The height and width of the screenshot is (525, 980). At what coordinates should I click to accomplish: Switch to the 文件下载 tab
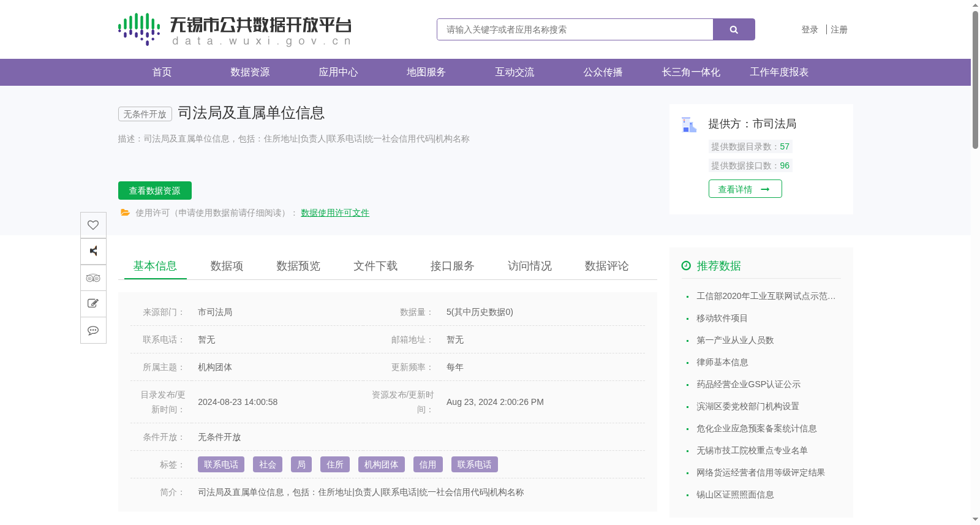point(375,266)
